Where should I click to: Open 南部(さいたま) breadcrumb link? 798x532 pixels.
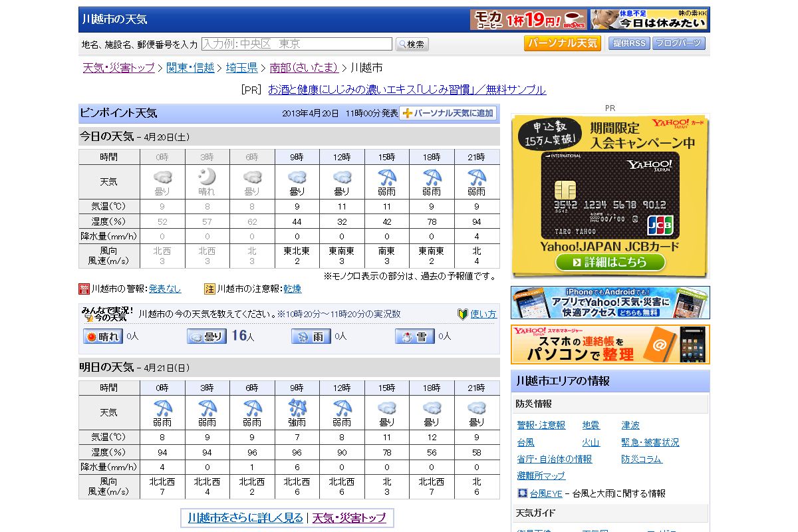click(x=304, y=68)
